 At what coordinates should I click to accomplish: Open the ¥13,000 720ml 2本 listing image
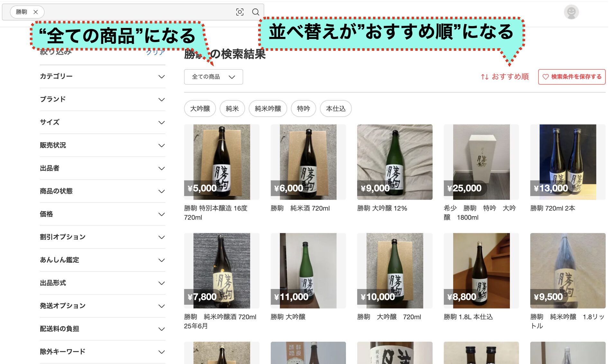coord(568,162)
